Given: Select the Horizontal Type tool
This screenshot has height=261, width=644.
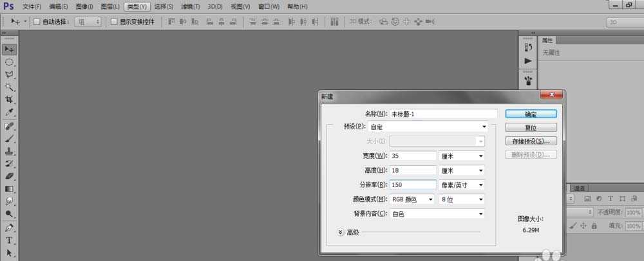Looking at the screenshot, I should pyautogui.click(x=9, y=240).
